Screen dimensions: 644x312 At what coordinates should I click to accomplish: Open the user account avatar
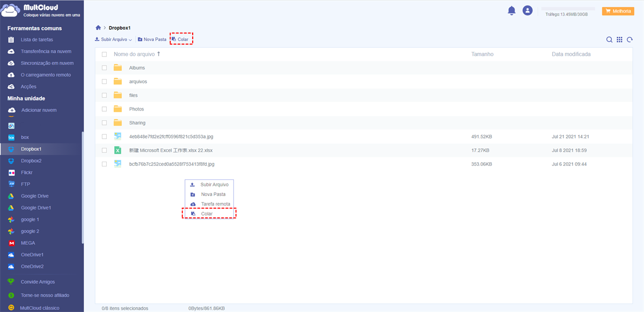[528, 10]
